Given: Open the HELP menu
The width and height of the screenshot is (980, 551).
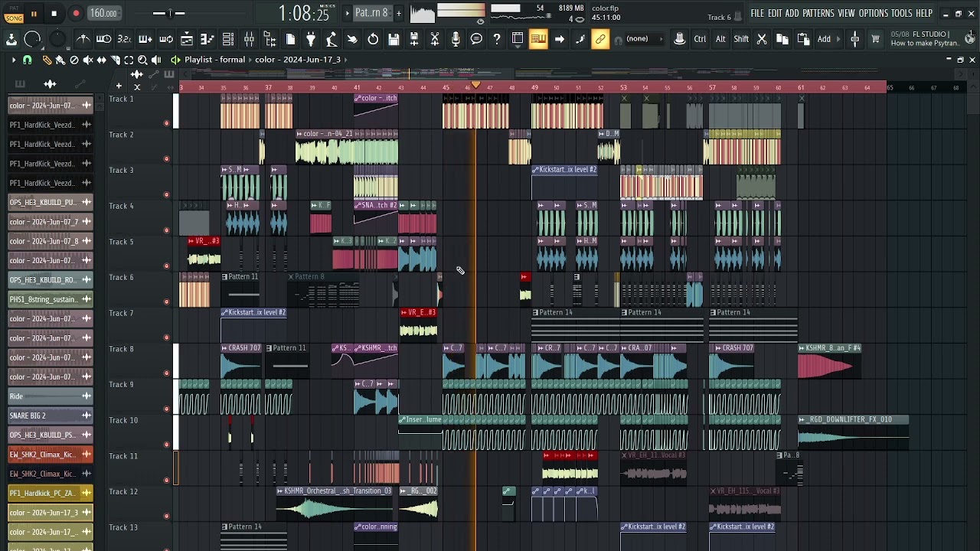Looking at the screenshot, I should [x=924, y=13].
